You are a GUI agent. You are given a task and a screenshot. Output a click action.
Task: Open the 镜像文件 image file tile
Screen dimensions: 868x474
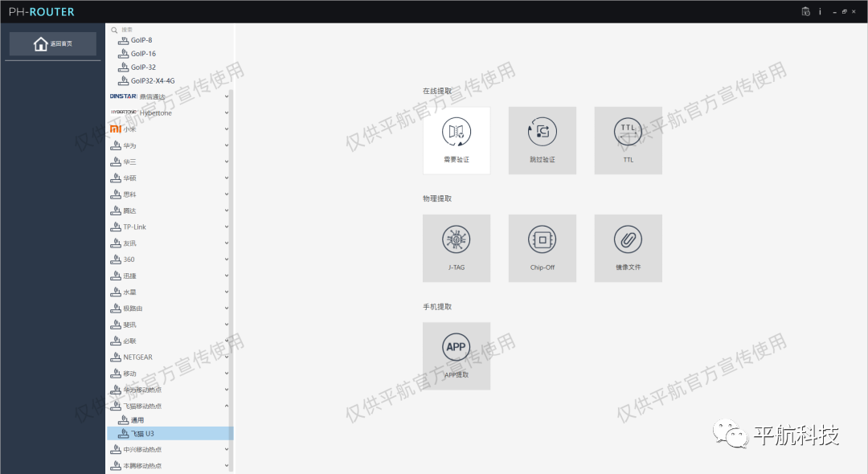(628, 248)
